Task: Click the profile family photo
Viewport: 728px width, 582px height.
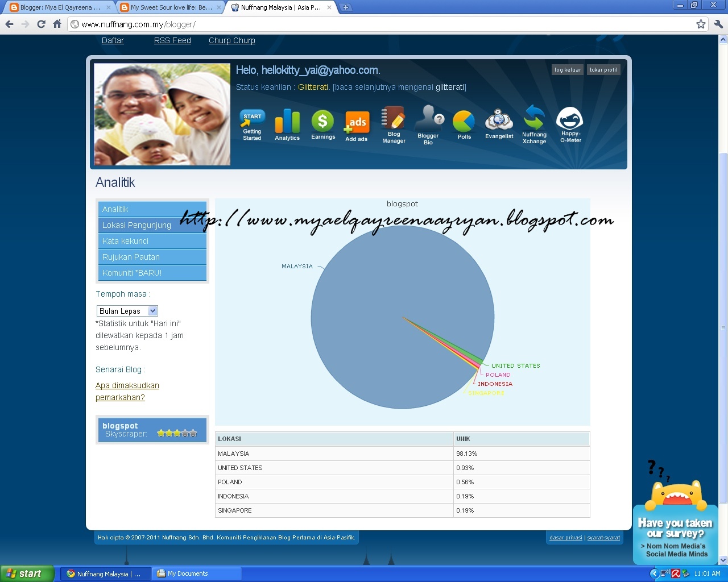Action: pyautogui.click(x=162, y=114)
